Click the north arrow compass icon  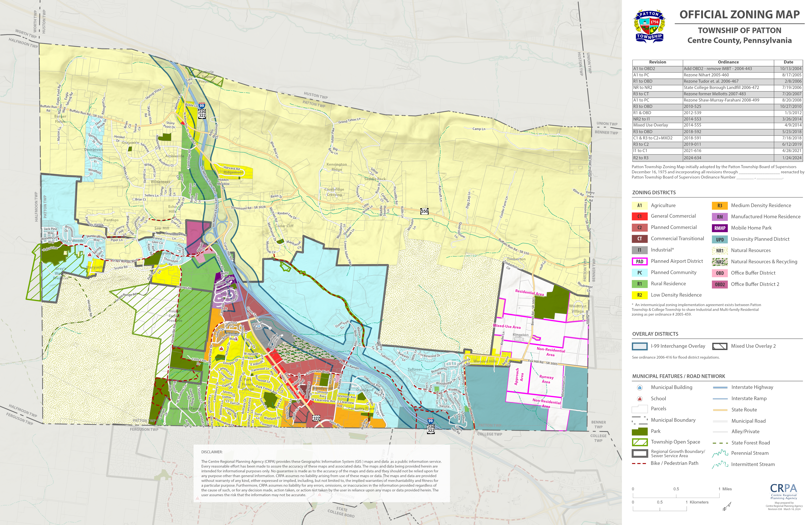click(x=727, y=506)
